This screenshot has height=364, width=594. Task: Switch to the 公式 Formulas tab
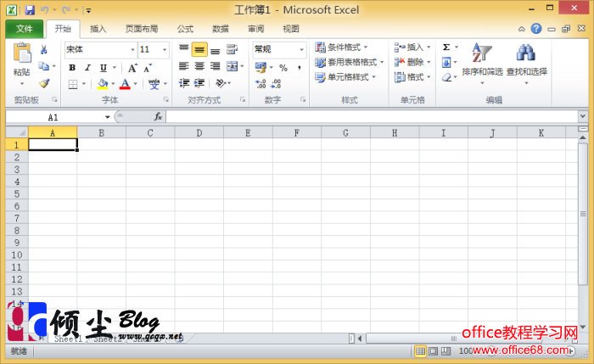[185, 29]
